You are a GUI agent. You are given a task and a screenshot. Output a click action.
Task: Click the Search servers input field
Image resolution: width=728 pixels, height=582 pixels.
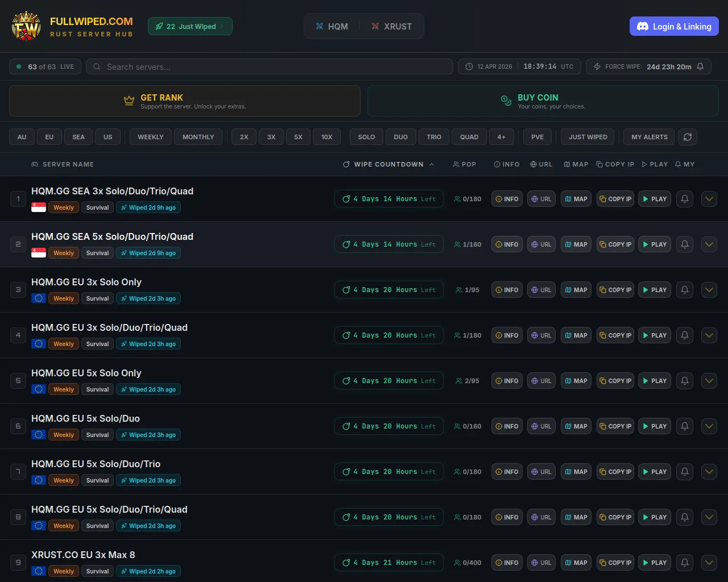[x=268, y=66]
